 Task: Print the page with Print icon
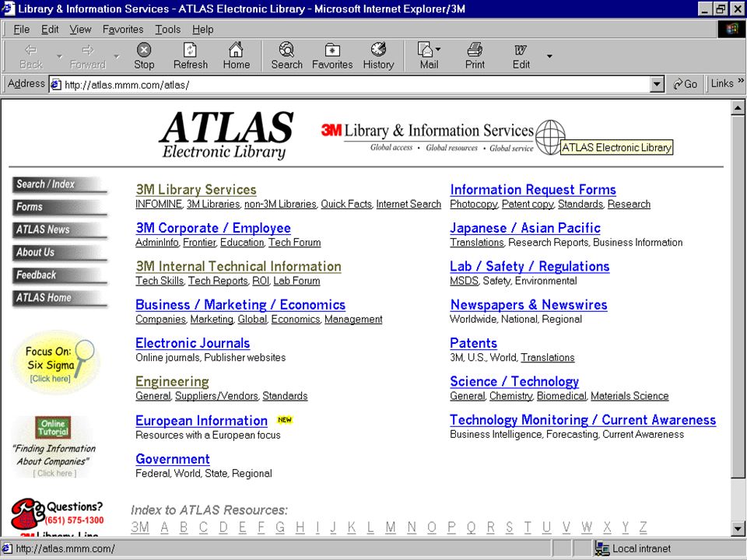[475, 50]
